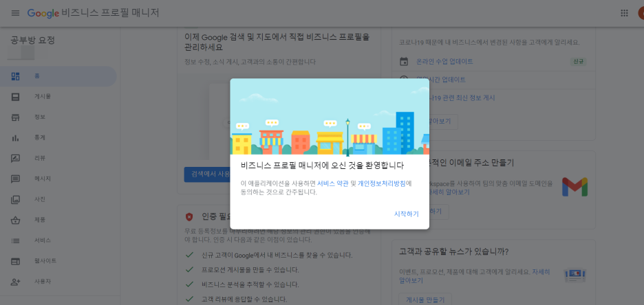Open 사진 photos icon in sidebar
The image size is (644, 305).
pos(16,200)
